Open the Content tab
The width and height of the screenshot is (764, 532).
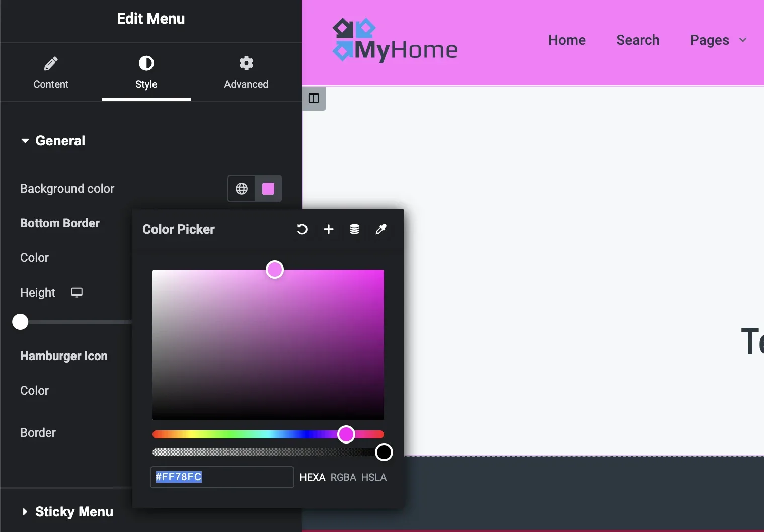click(51, 73)
